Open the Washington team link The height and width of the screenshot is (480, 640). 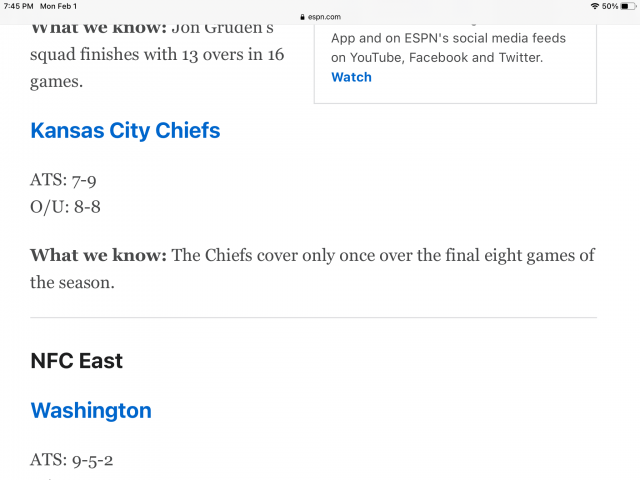pos(91,410)
